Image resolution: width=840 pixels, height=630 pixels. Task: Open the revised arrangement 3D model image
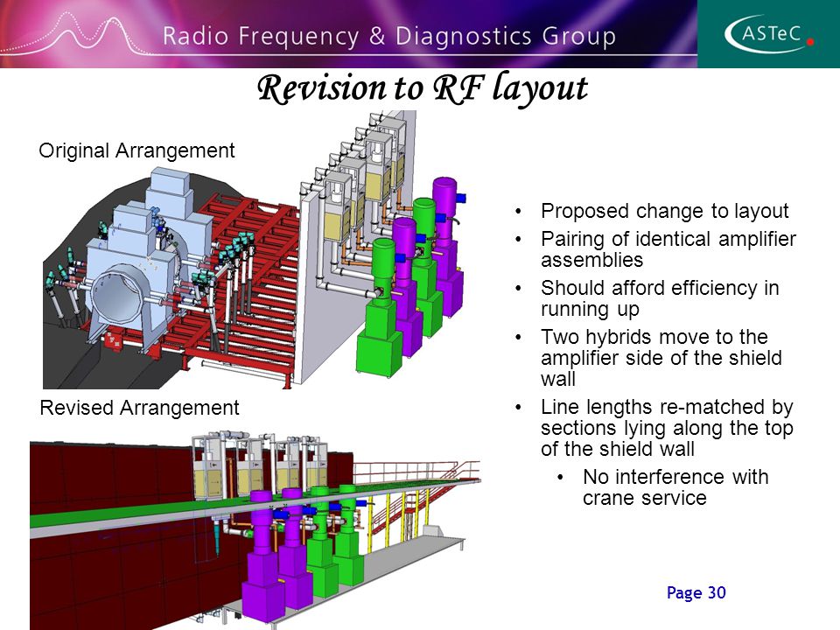[255, 529]
